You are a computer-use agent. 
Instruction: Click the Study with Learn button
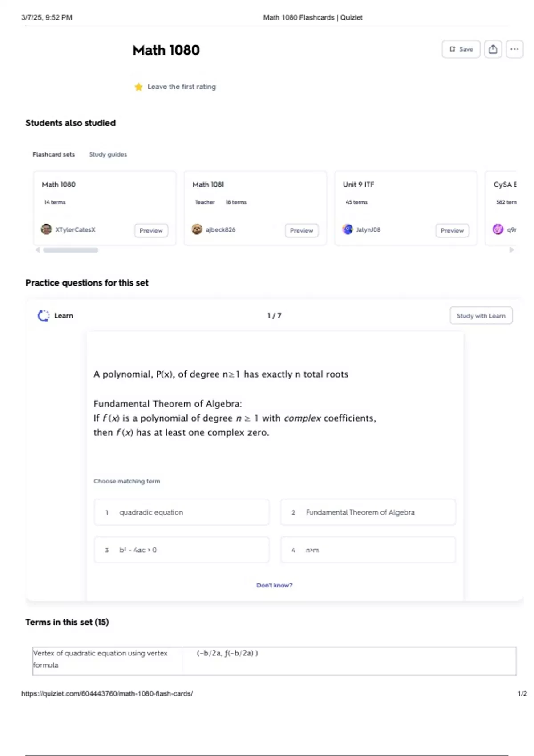tap(481, 316)
